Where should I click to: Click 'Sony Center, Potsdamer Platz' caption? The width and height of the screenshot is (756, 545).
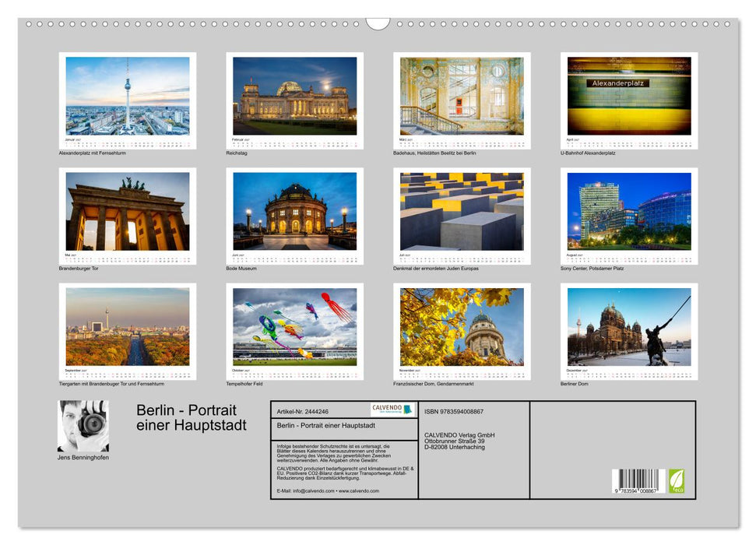[592, 268]
